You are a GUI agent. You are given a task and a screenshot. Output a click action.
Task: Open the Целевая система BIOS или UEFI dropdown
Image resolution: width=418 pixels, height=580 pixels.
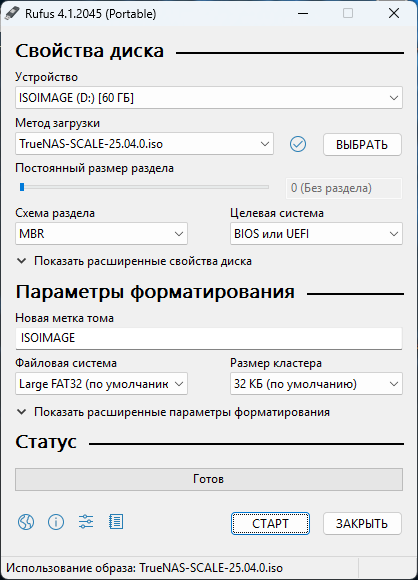click(x=316, y=234)
